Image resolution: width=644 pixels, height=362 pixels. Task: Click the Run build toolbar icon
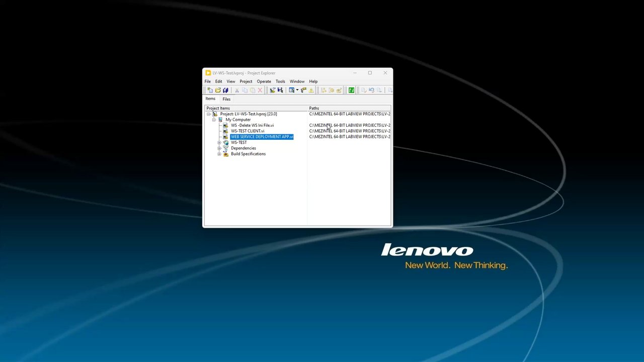(339, 90)
